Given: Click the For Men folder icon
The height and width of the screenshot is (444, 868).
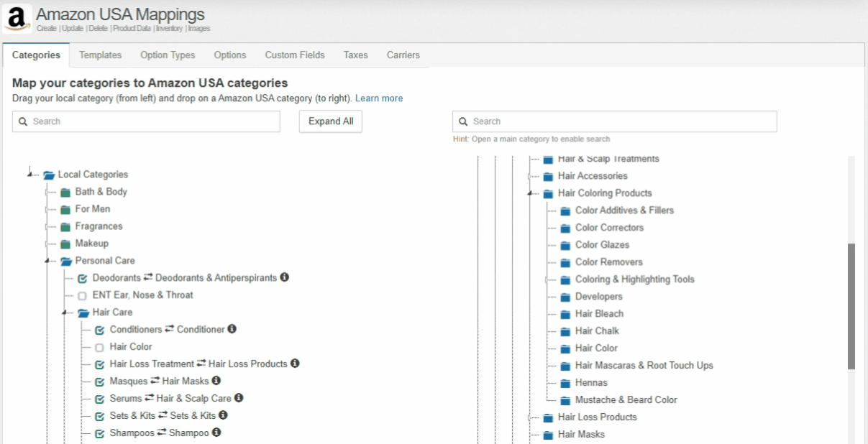Looking at the screenshot, I should pos(66,209).
